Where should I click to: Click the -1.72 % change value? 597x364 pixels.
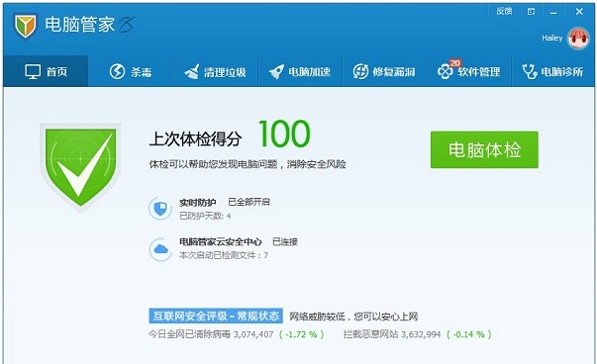302,334
